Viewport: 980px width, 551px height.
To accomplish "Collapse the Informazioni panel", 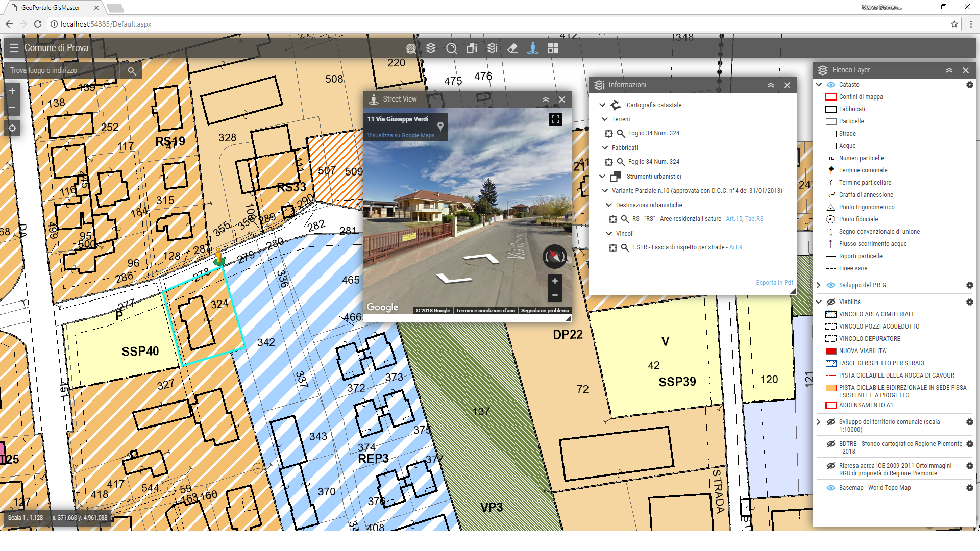I will pos(771,85).
